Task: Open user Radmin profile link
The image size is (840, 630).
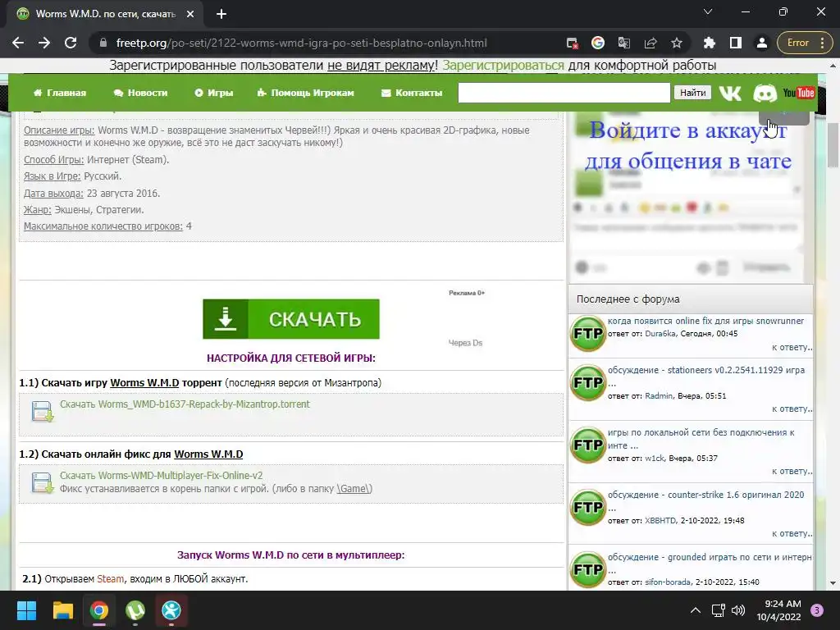Action: [x=659, y=396]
